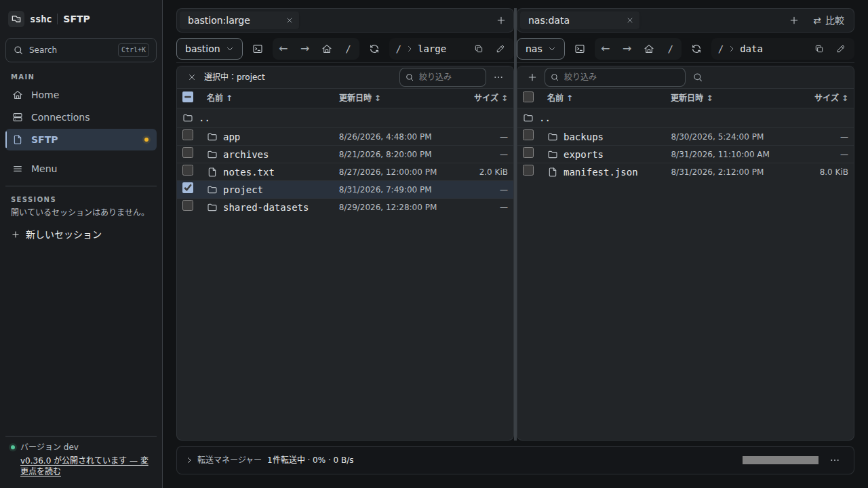Sort nas pane by サイズ
The height and width of the screenshot is (488, 868).
[x=831, y=98]
